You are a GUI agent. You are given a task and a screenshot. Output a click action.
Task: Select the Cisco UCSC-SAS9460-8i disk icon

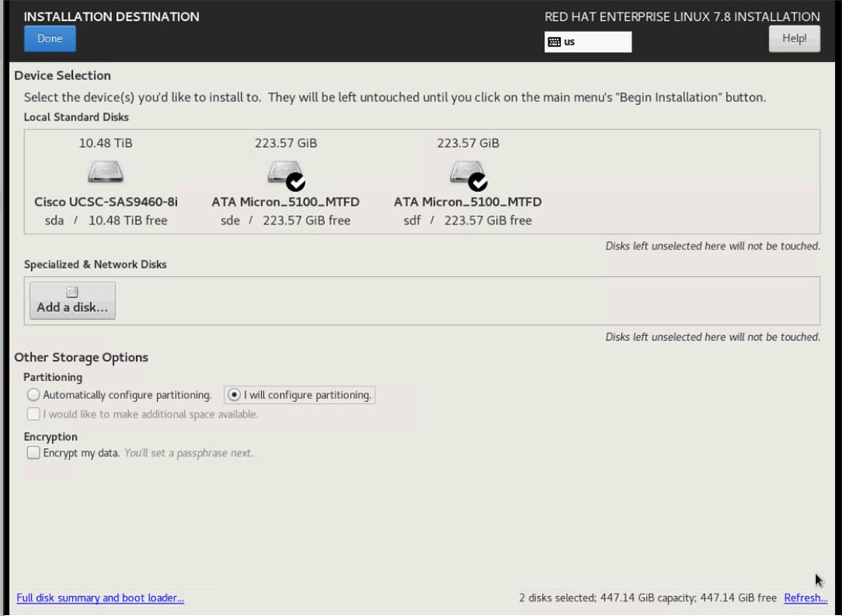[x=106, y=172]
